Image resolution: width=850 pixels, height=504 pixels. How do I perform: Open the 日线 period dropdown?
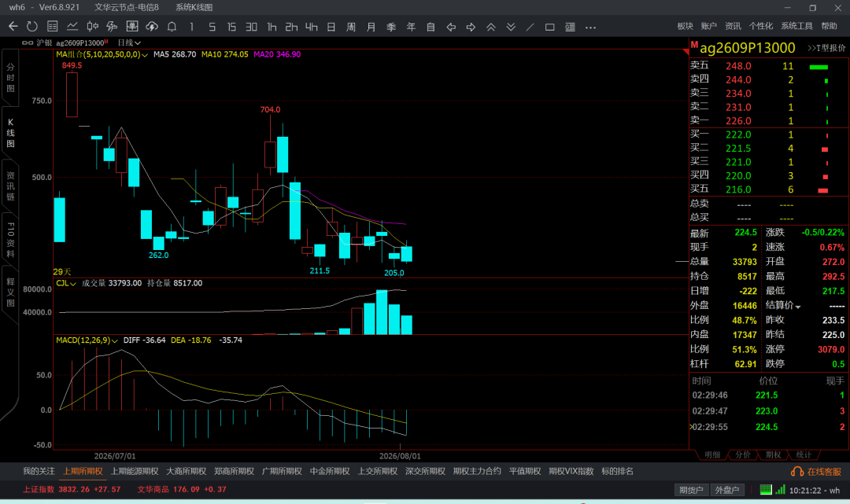pos(129,42)
